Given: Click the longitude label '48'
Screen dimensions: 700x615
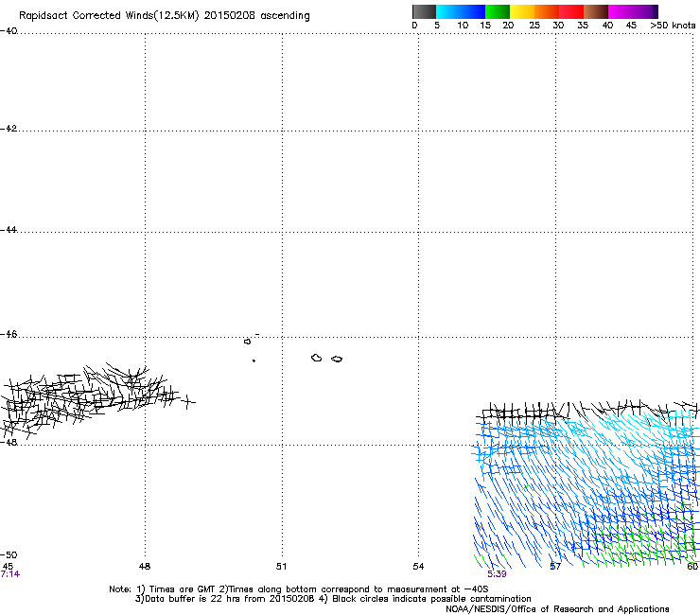Looking at the screenshot, I should [145, 567].
